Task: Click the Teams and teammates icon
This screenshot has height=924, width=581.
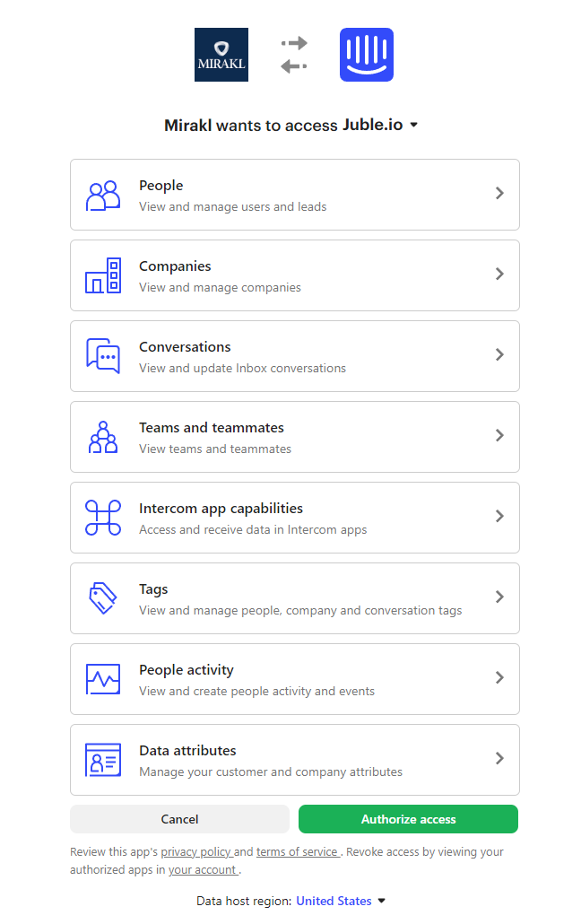Action: tap(103, 437)
